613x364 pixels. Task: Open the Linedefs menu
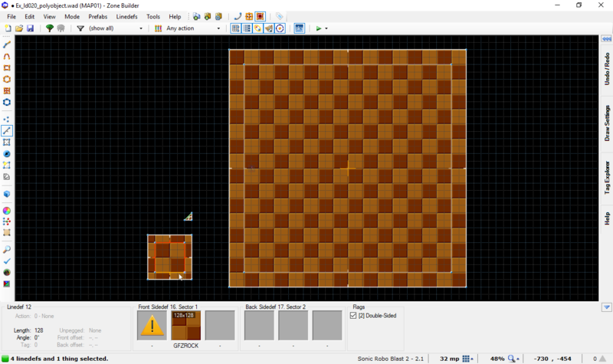point(126,16)
